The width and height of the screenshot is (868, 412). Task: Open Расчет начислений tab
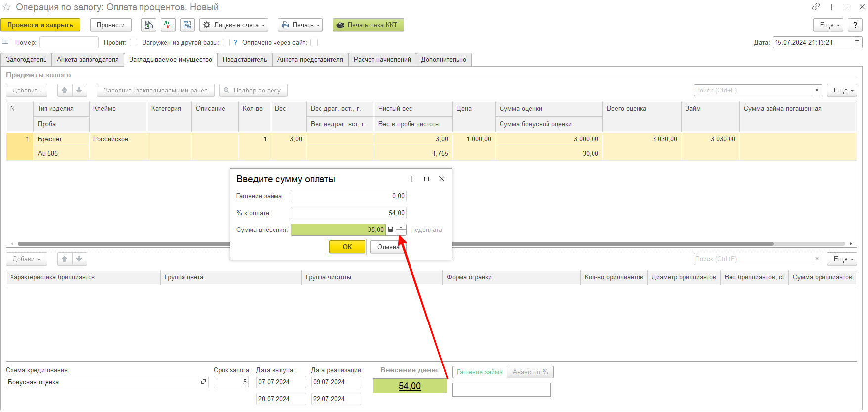[382, 60]
